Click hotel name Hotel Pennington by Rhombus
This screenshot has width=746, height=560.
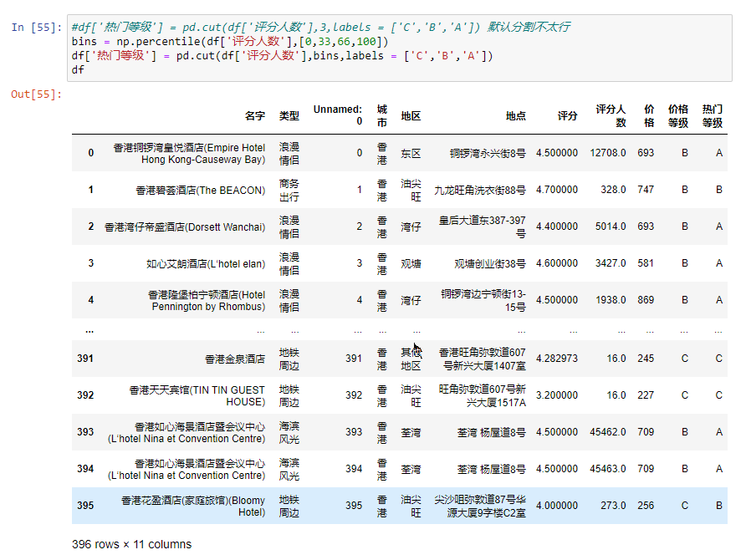207,300
